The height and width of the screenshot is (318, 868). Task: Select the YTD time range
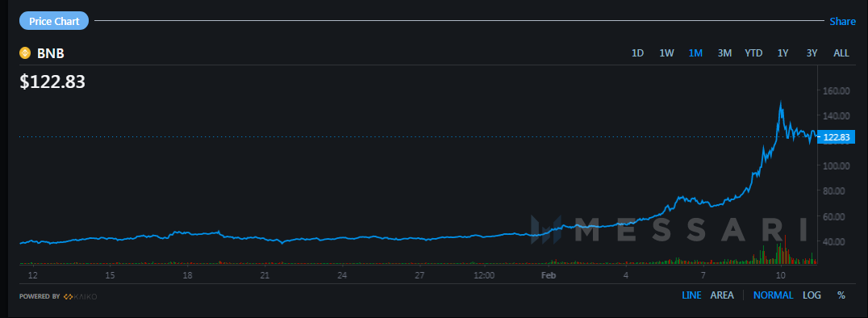[753, 53]
